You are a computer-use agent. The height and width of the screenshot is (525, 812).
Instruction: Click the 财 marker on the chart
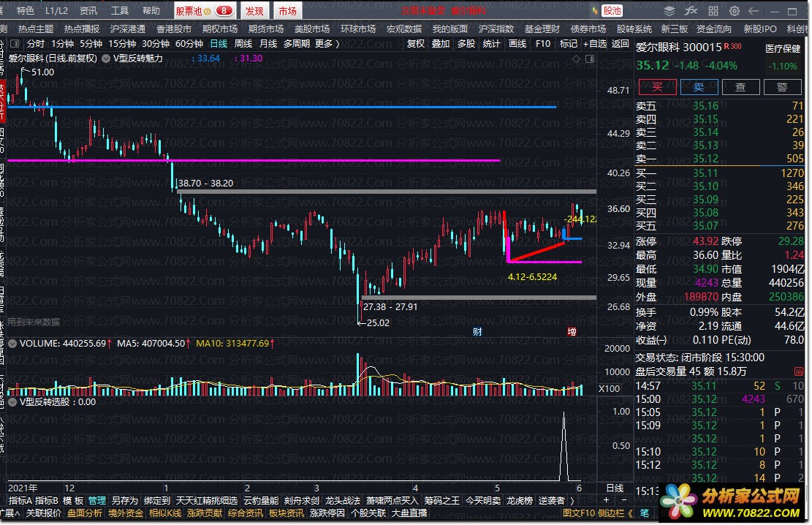477,332
